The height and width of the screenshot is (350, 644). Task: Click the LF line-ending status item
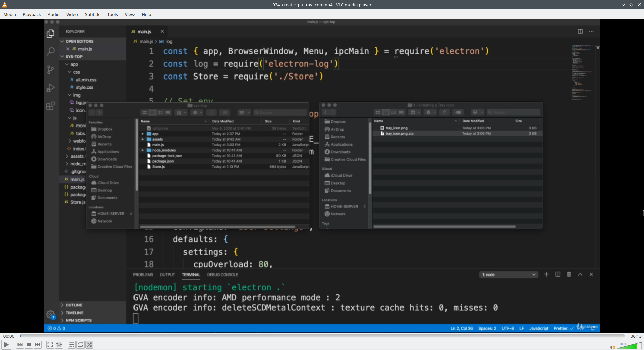(522, 328)
